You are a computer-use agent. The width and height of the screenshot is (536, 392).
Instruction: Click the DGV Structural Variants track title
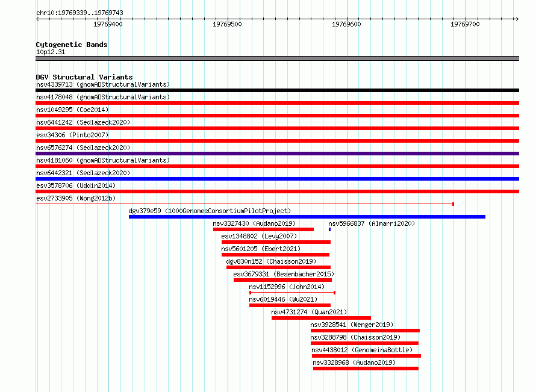[x=84, y=77]
